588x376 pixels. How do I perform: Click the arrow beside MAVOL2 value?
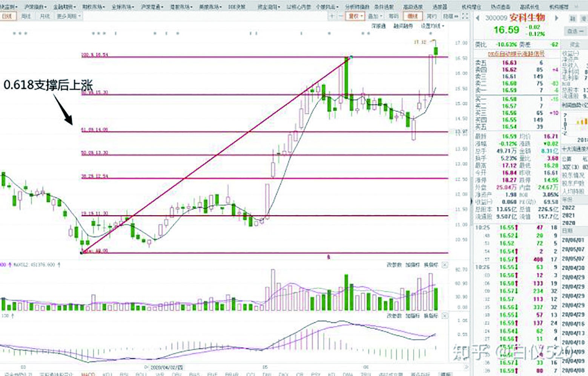coord(59,265)
